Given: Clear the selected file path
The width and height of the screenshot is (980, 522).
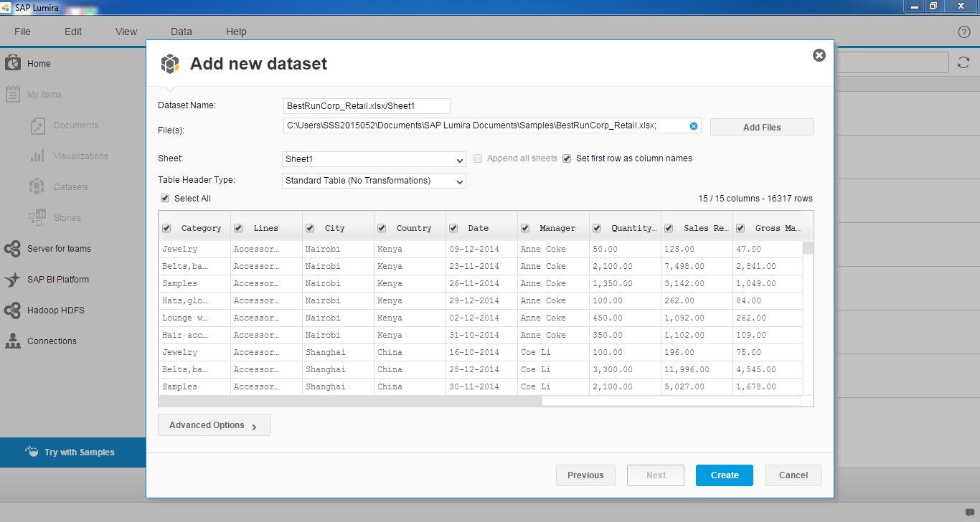Looking at the screenshot, I should (694, 126).
